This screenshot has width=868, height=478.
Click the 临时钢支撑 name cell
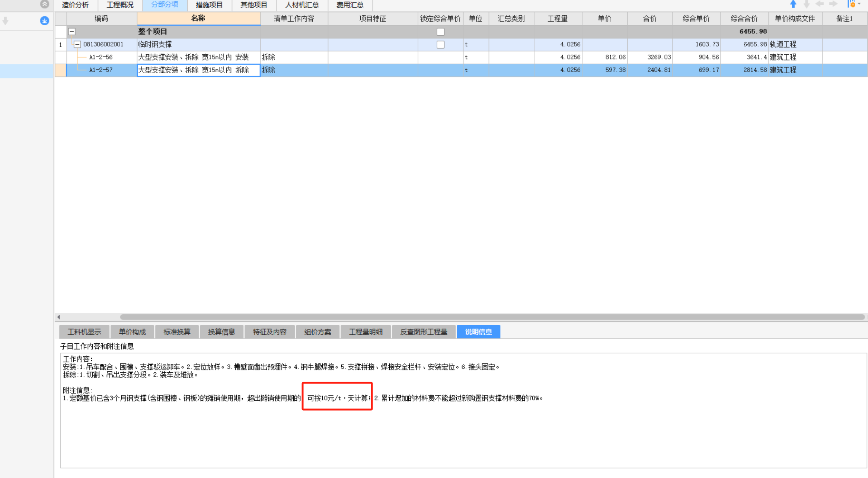pos(198,44)
